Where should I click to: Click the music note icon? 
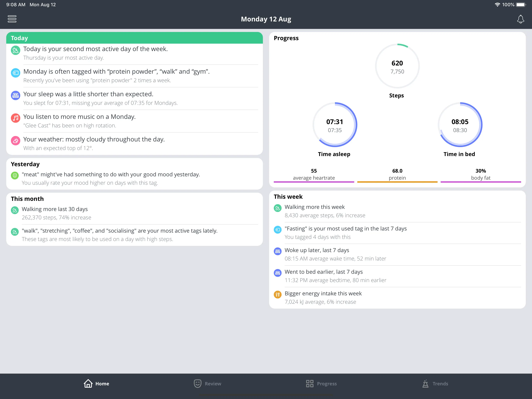16,118
